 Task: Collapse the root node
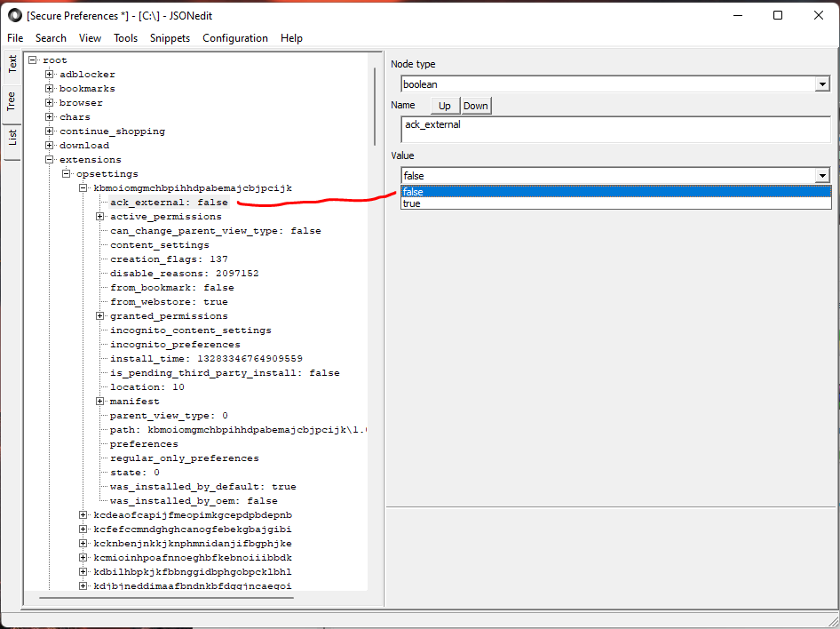[33, 60]
